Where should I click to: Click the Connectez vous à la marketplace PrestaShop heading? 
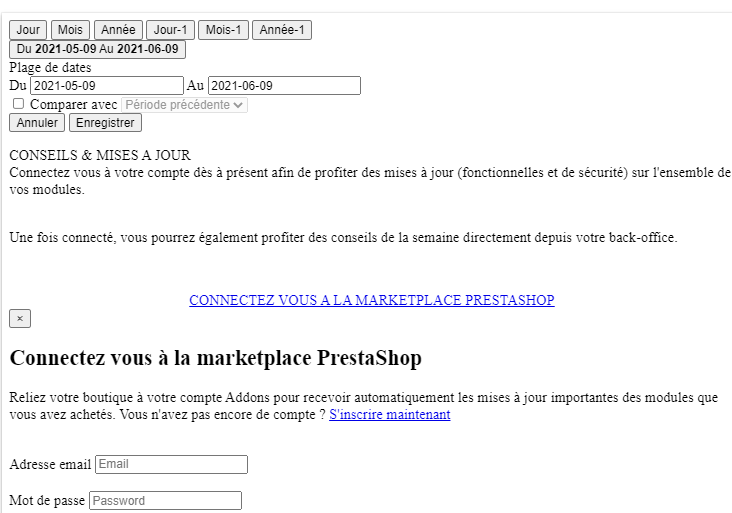point(215,358)
